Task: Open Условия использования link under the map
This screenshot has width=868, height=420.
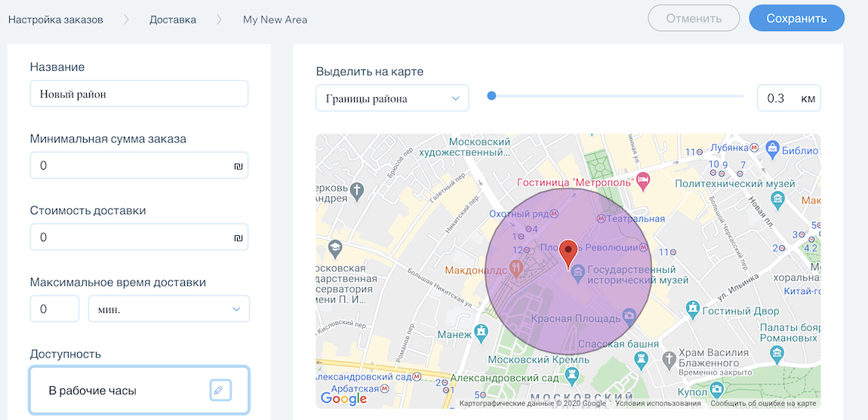Action: point(657,403)
